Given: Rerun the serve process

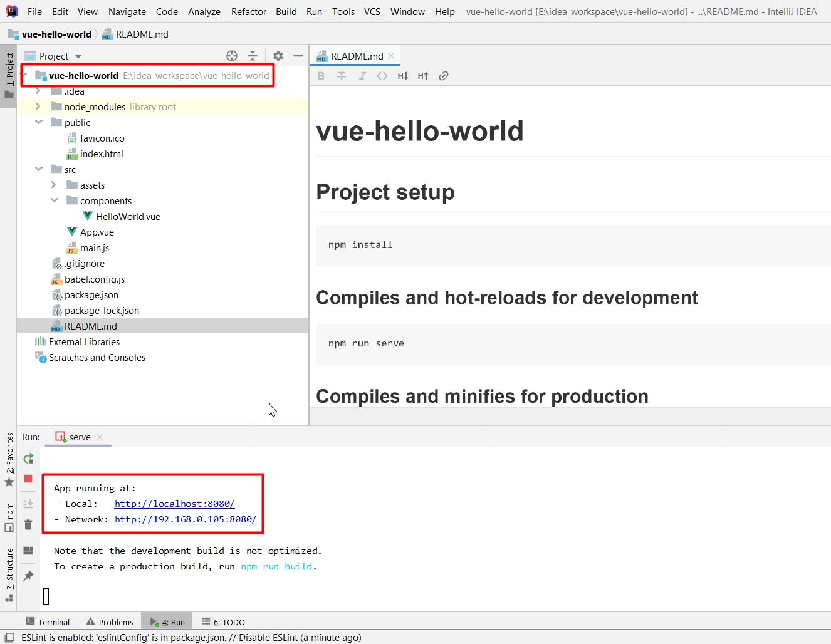Looking at the screenshot, I should (x=28, y=459).
